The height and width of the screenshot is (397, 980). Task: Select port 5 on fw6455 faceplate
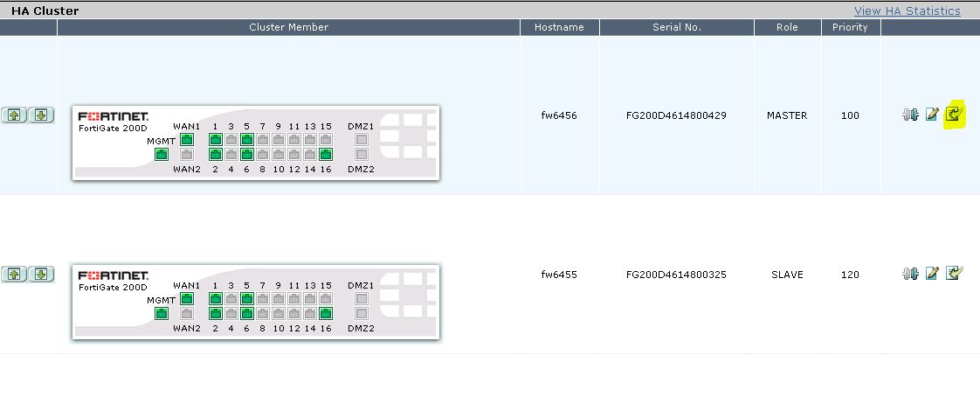point(247,299)
